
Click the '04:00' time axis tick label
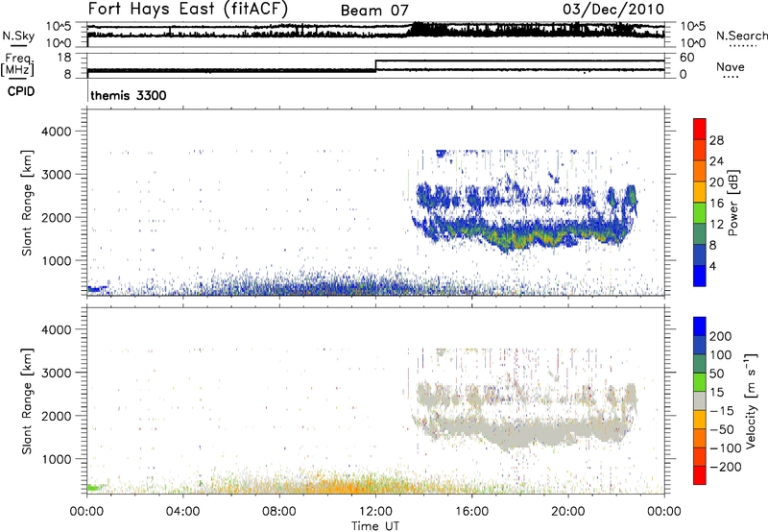point(182,512)
